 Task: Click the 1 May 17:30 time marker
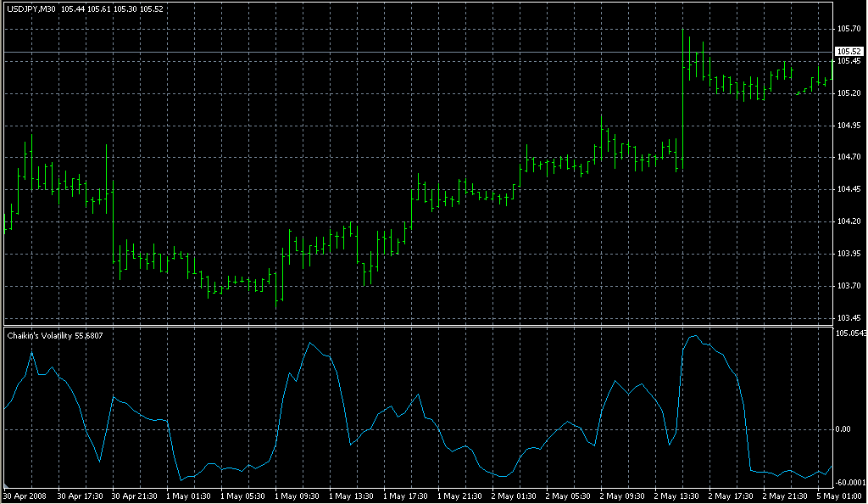(x=405, y=496)
